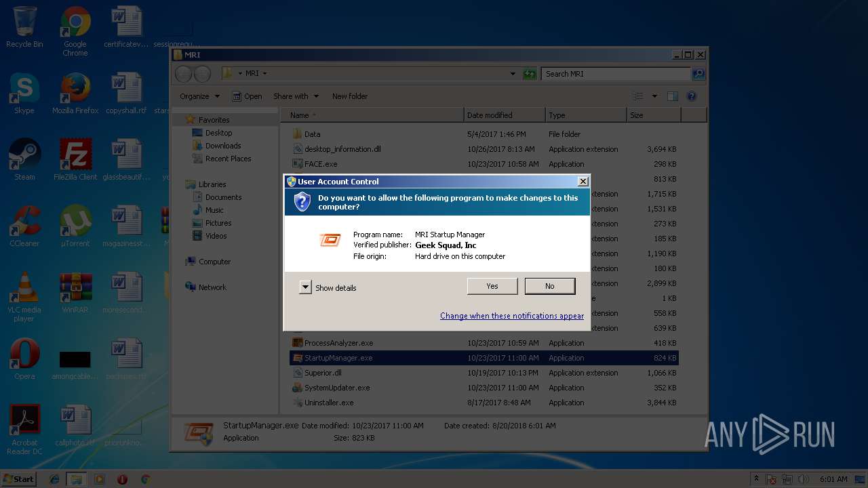This screenshot has width=868, height=488.
Task: Open Google Chrome desktop icon
Action: click(x=75, y=32)
